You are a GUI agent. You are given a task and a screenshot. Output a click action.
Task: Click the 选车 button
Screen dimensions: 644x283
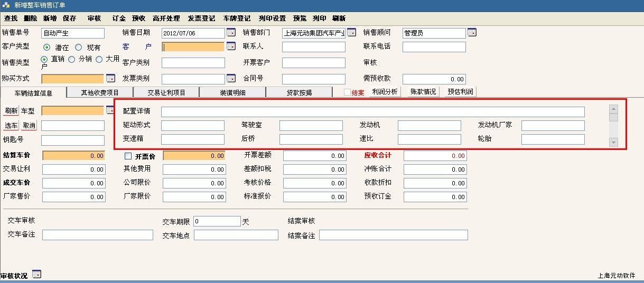point(11,126)
